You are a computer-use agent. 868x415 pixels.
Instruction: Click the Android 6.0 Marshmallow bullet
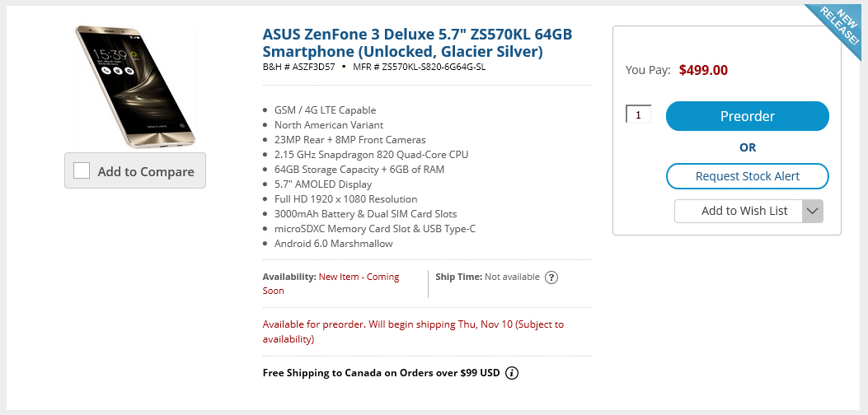333,244
